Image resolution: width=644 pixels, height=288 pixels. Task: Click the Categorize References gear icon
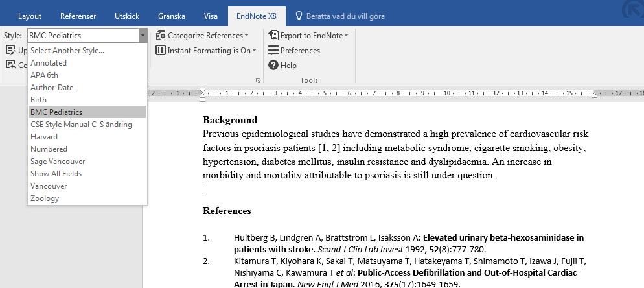[x=161, y=36]
